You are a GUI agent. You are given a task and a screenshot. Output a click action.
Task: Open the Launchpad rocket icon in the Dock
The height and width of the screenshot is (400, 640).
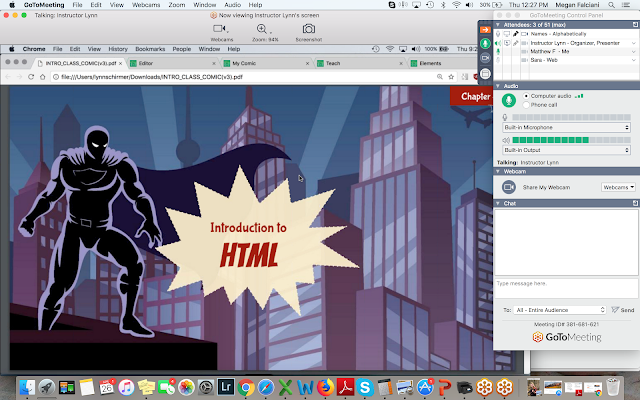click(47, 387)
